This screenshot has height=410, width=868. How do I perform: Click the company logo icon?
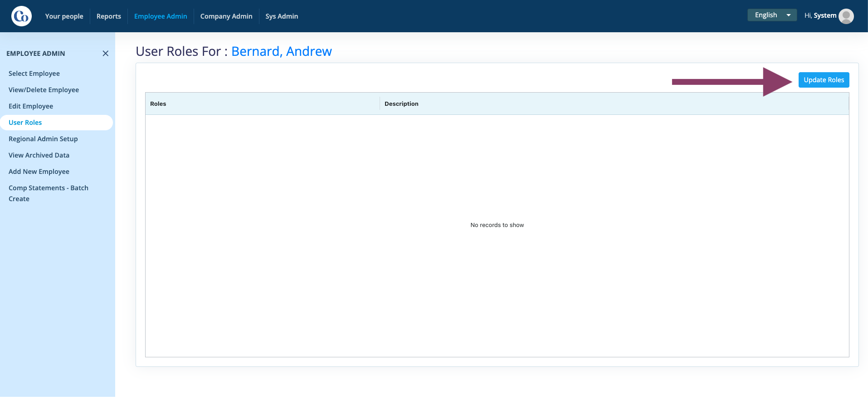click(x=21, y=16)
